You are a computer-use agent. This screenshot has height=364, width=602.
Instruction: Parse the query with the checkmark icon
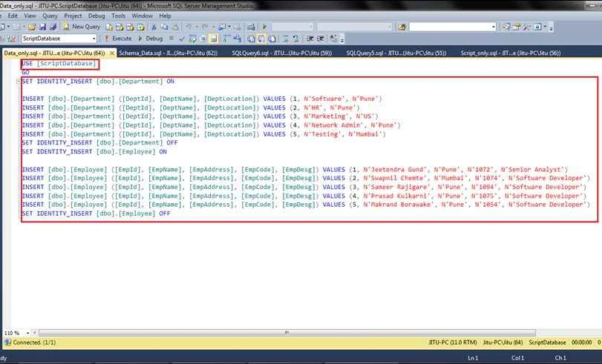pyautogui.click(x=181, y=39)
